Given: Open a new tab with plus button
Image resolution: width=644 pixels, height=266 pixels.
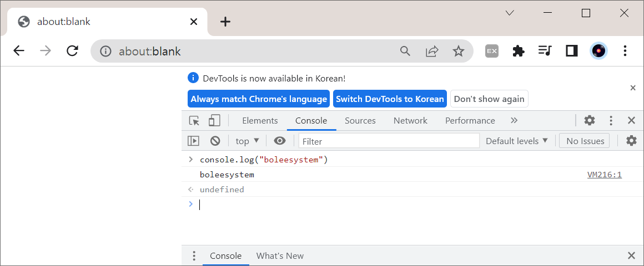Looking at the screenshot, I should pyautogui.click(x=225, y=22).
